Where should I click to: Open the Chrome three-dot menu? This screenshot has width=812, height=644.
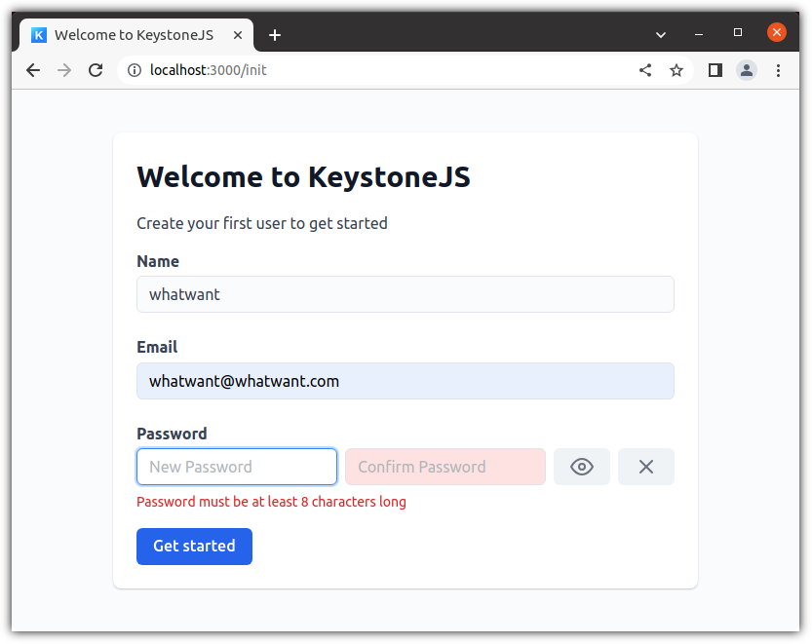pyautogui.click(x=778, y=70)
